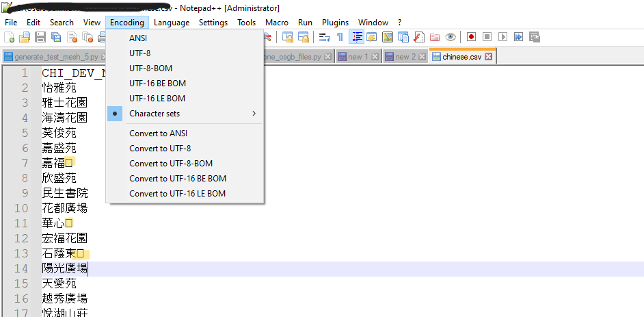
Task: Open the Settings menu
Action: coord(213,22)
